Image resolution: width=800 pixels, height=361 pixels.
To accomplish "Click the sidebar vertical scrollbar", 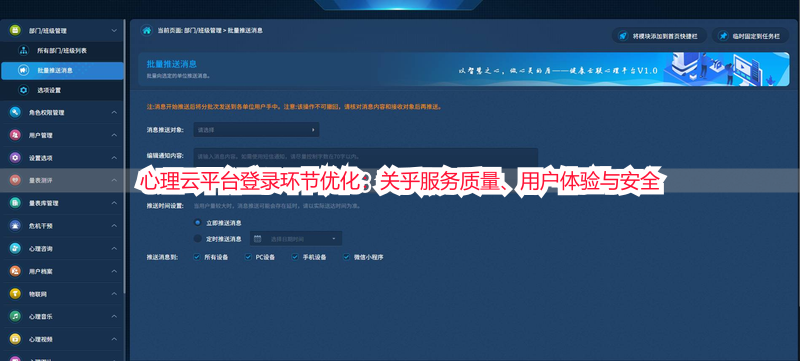I will (124, 156).
